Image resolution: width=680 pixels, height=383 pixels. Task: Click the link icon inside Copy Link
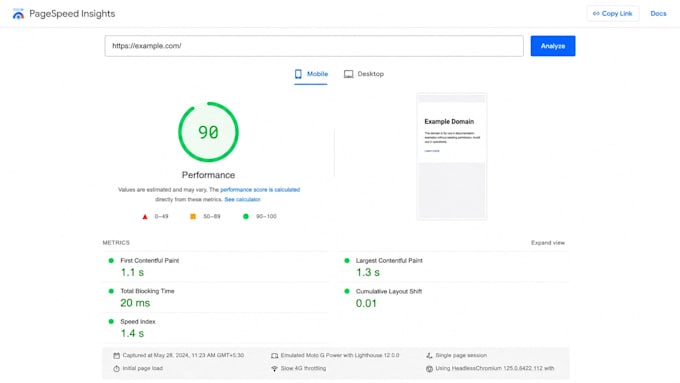[596, 14]
